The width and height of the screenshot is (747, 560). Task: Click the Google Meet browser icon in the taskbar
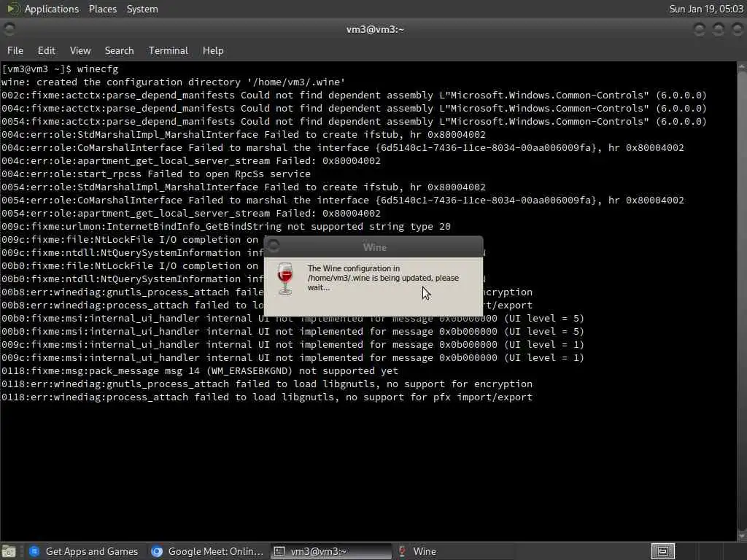tap(157, 551)
